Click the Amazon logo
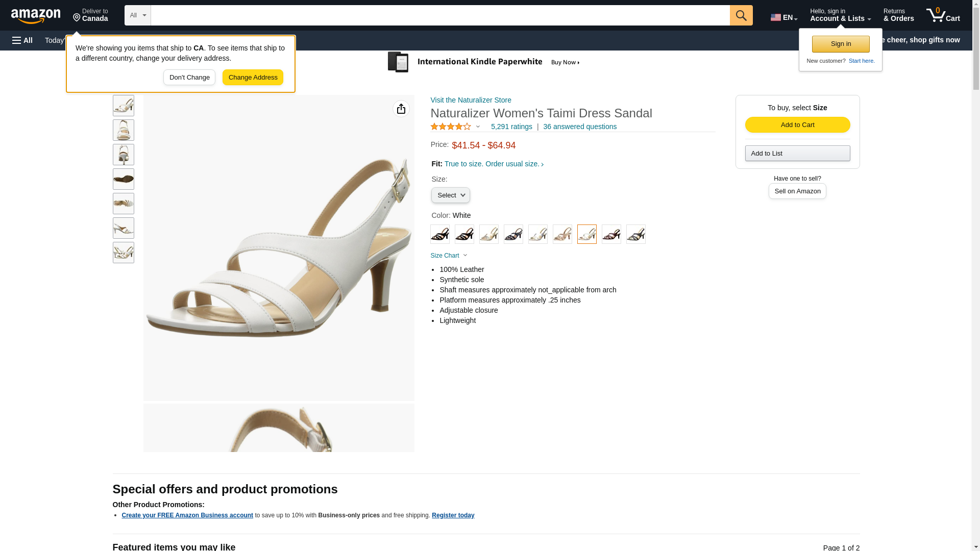 tap(36, 16)
